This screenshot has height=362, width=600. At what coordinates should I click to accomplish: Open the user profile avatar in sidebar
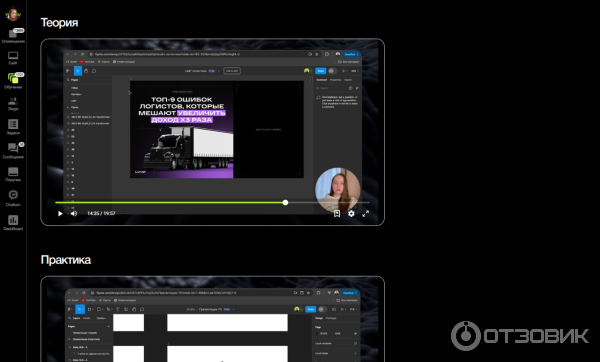point(13,14)
